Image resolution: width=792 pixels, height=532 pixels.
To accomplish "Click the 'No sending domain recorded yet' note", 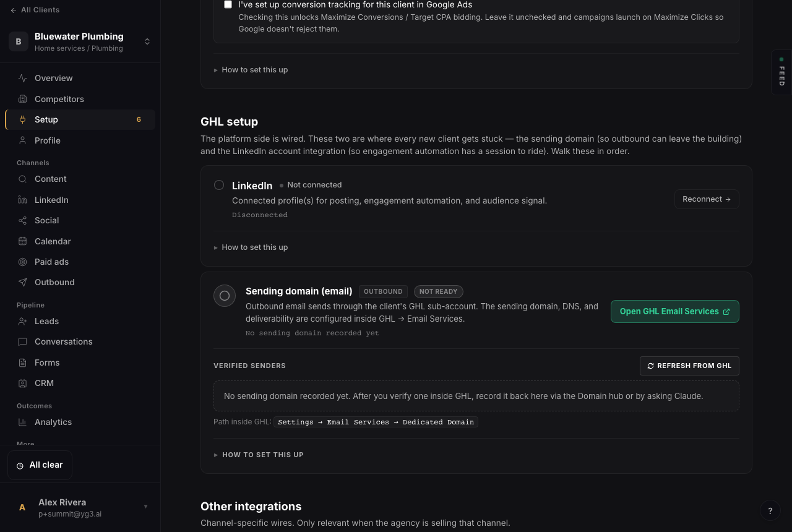I will (312, 333).
